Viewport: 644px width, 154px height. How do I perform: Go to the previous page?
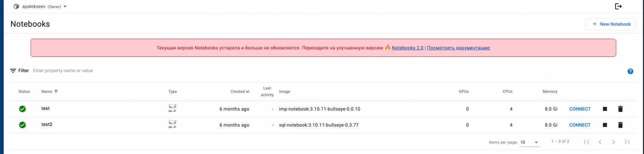click(x=600, y=142)
